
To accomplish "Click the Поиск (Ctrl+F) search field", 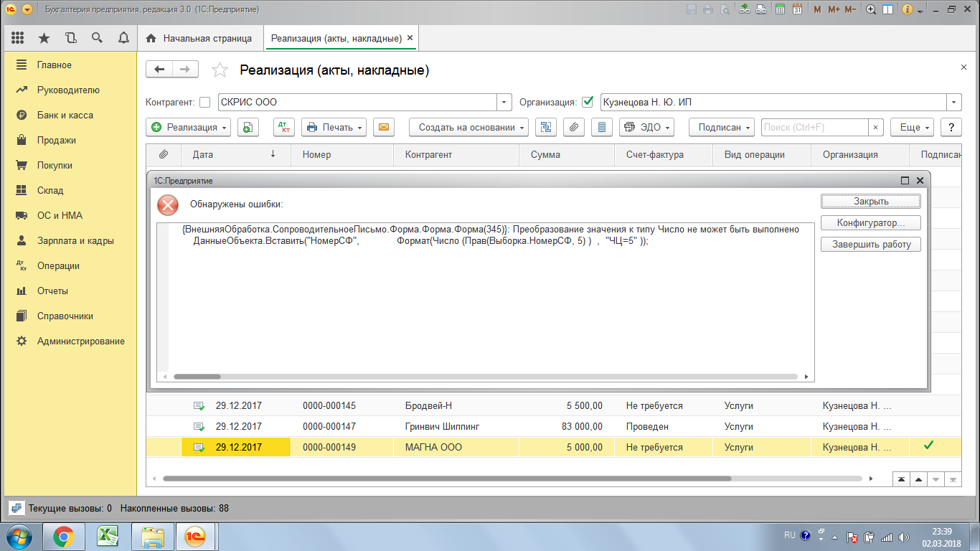I will pos(815,127).
